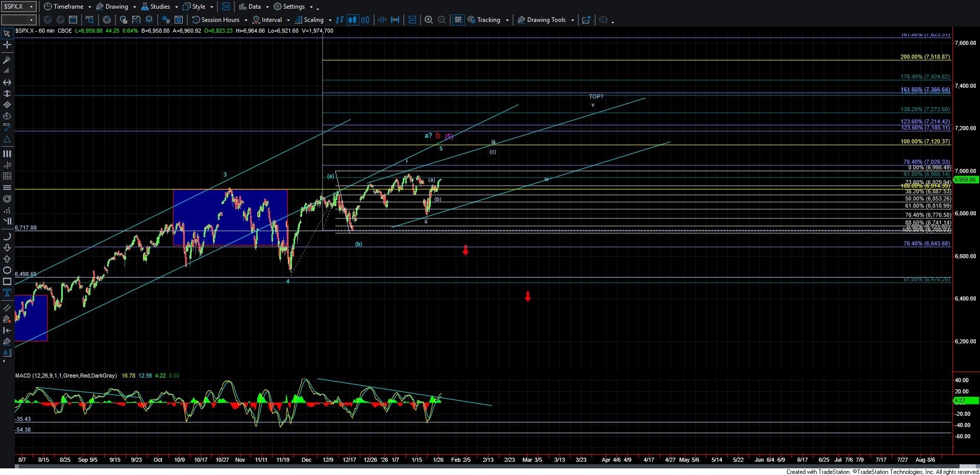Select the rectangle drawing tool
The image size is (980, 475).
(x=7, y=281)
